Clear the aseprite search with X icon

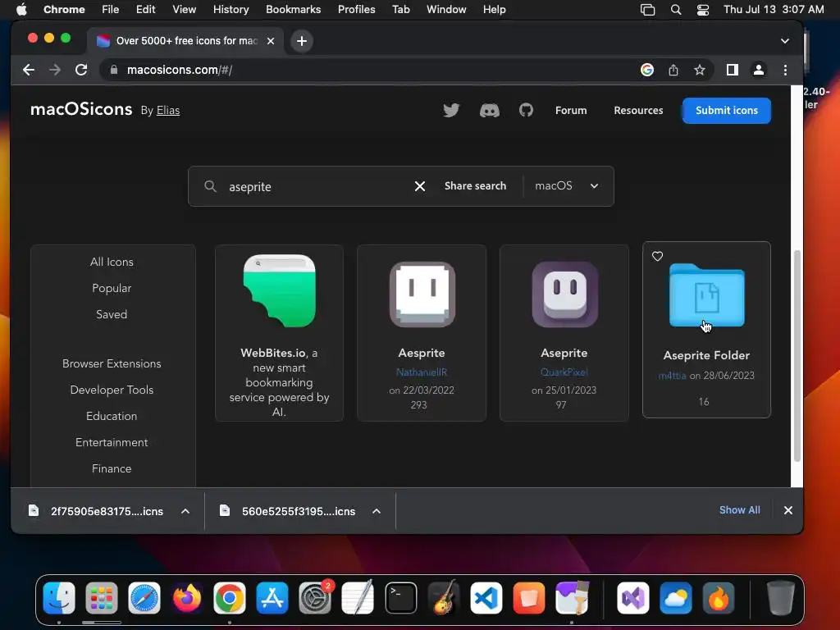(419, 186)
